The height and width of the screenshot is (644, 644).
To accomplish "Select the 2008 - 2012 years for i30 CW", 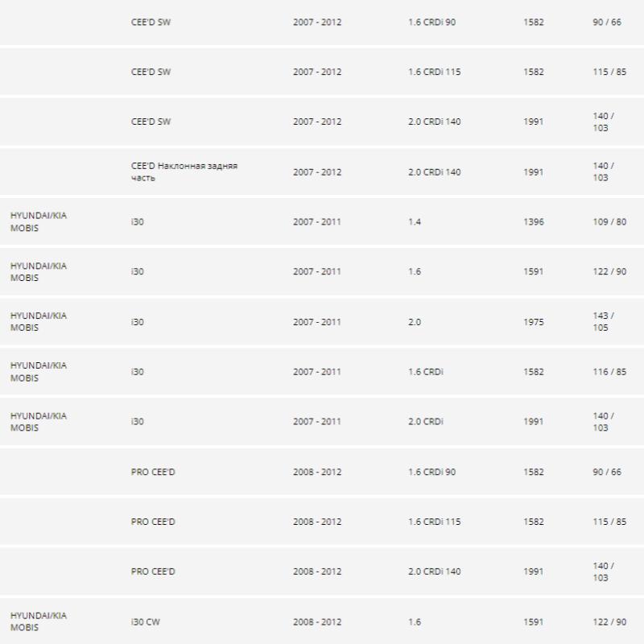I will pyautogui.click(x=317, y=621).
